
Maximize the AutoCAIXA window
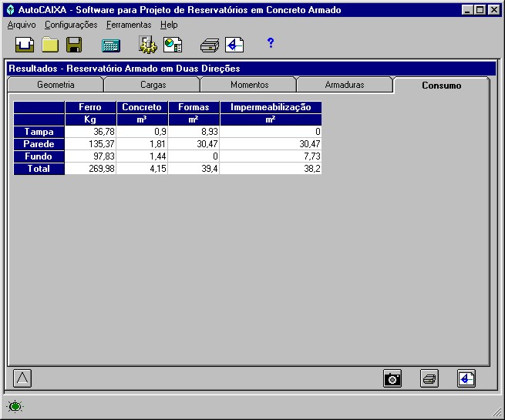pyautogui.click(x=480, y=10)
